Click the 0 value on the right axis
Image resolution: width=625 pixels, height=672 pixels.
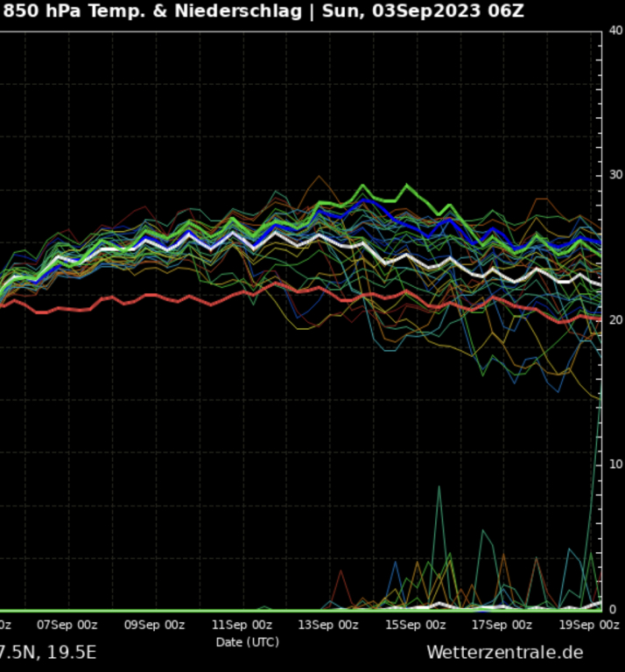tap(612, 609)
